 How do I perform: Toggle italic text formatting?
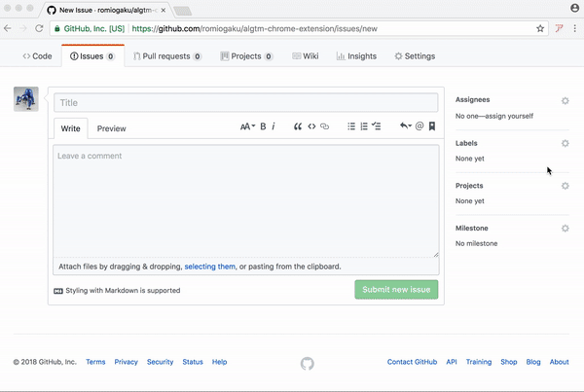pyautogui.click(x=274, y=126)
